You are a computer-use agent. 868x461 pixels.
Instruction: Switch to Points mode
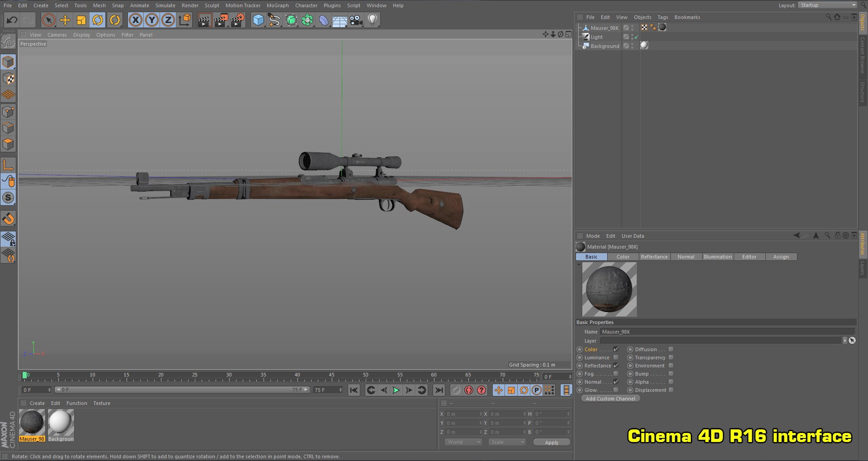[x=8, y=112]
